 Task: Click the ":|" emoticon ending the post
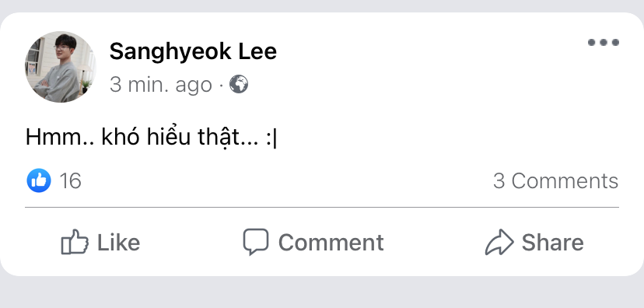point(271,138)
